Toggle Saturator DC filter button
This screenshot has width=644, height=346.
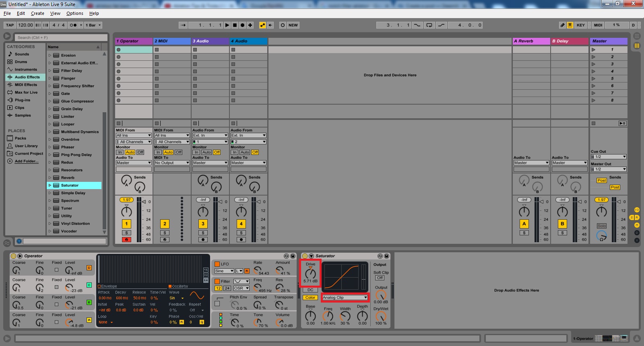click(x=310, y=290)
